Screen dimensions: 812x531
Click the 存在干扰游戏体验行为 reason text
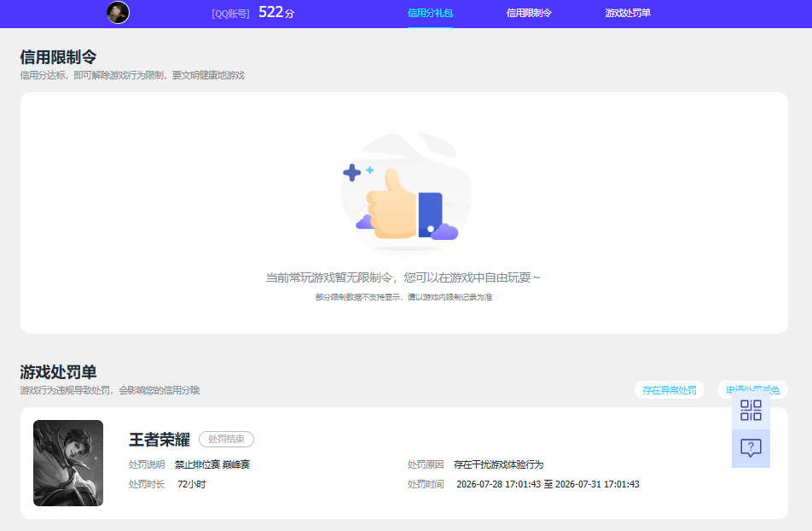pos(499,464)
